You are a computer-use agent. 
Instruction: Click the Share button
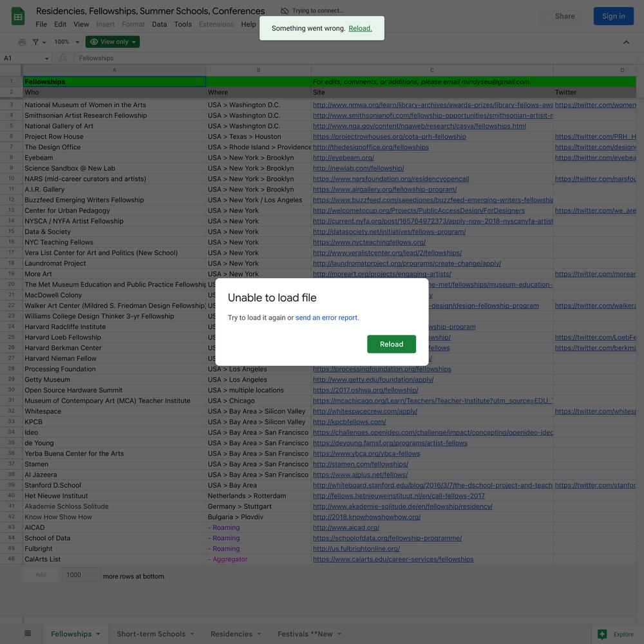tap(565, 16)
